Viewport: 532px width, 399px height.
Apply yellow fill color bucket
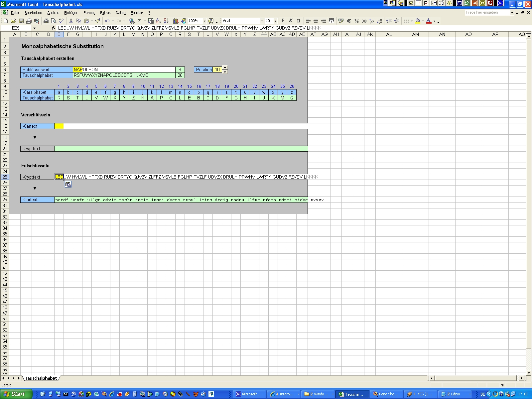coord(418,21)
